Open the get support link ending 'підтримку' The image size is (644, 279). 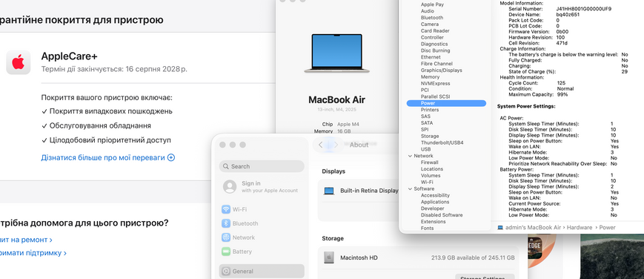click(x=33, y=253)
